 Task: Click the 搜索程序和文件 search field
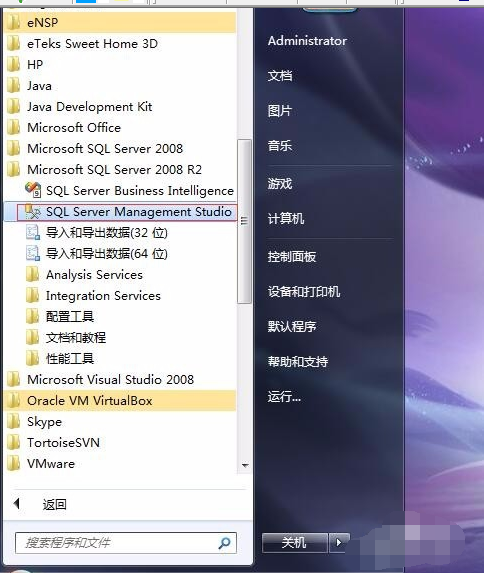point(126,543)
